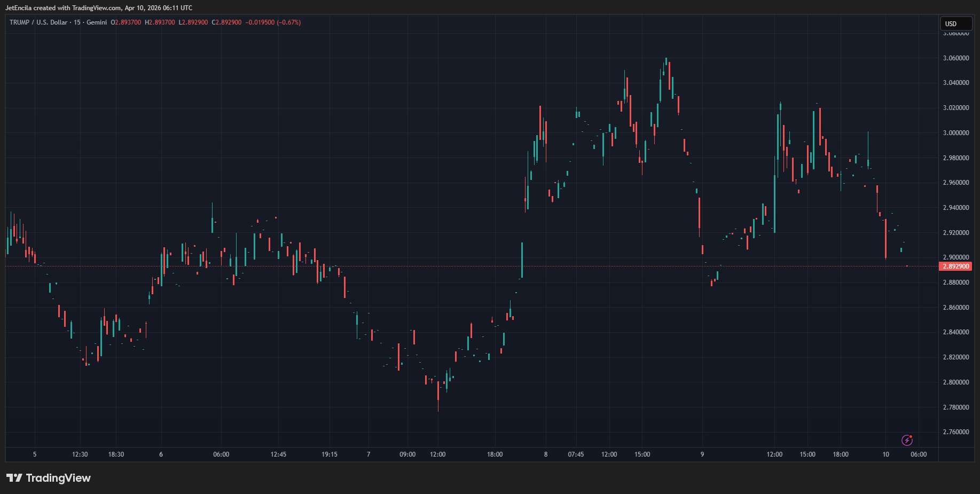Click the 18:30 time axis label
This screenshot has height=494, width=980.
116,454
